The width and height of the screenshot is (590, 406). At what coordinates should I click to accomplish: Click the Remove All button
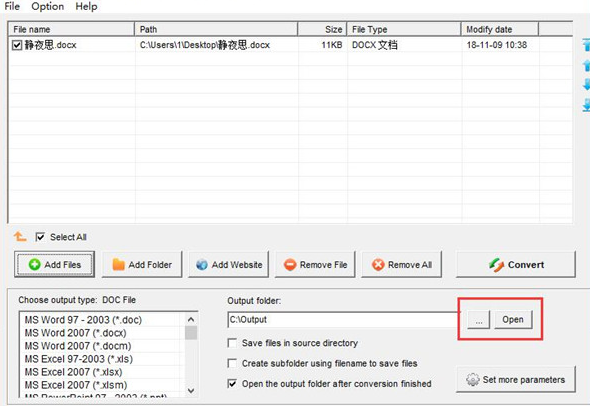tap(401, 265)
